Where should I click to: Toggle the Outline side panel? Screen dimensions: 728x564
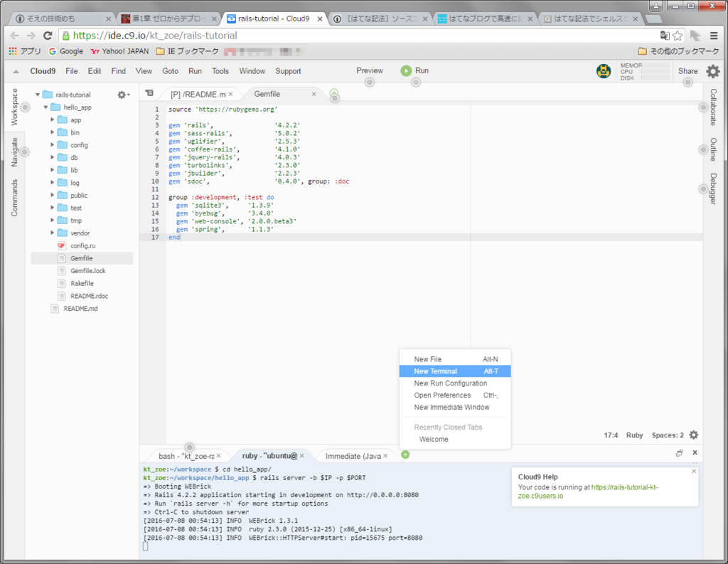713,149
